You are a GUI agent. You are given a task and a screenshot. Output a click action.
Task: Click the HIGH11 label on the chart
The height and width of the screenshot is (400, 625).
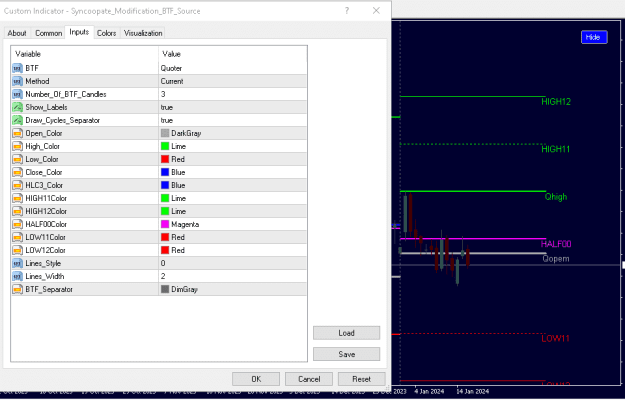tap(556, 149)
